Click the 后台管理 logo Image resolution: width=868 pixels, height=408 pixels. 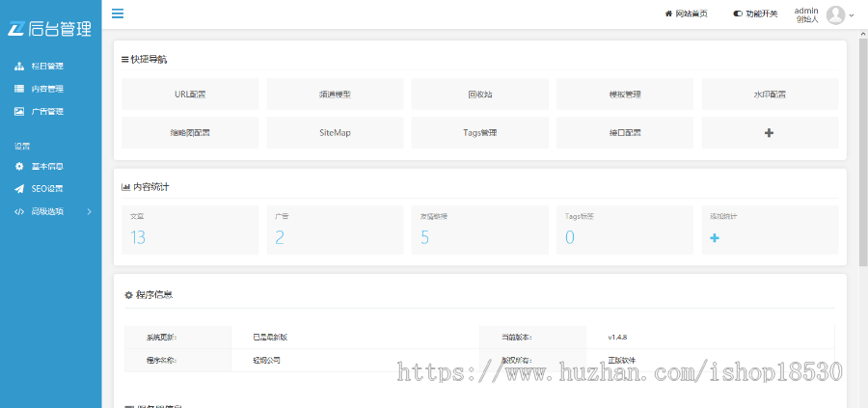tap(50, 28)
